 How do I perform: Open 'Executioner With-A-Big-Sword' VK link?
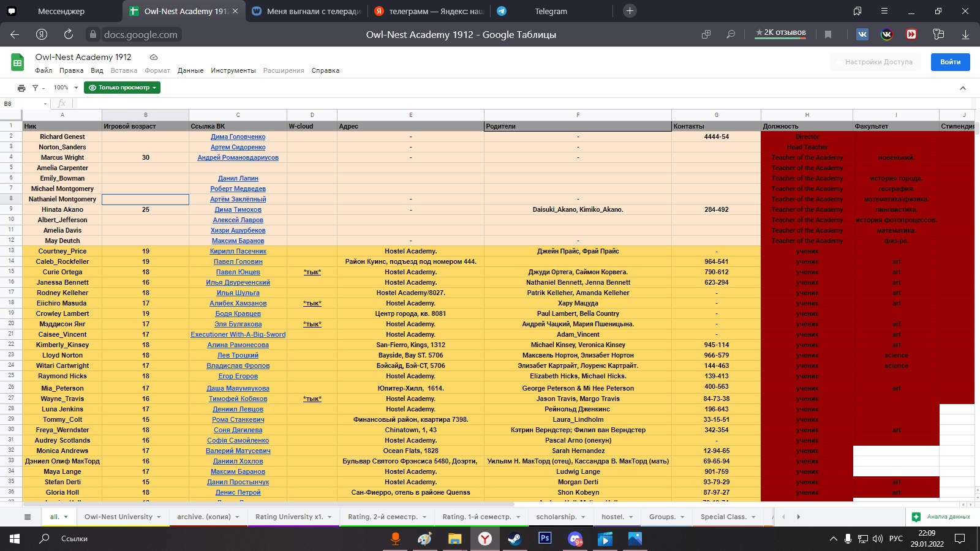(x=238, y=334)
